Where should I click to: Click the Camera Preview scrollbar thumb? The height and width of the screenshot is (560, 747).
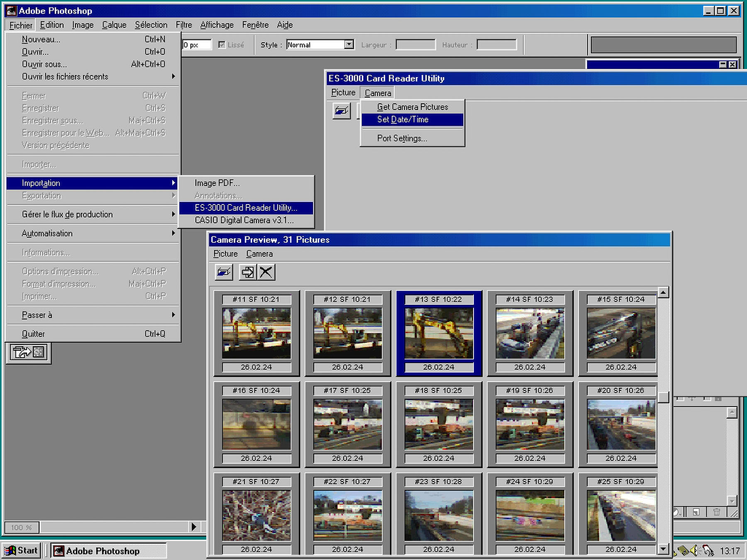click(x=663, y=397)
